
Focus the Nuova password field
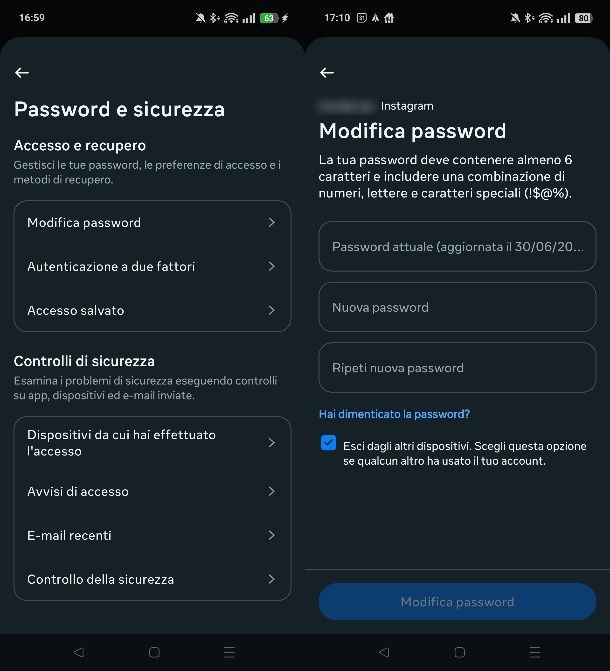(x=457, y=308)
